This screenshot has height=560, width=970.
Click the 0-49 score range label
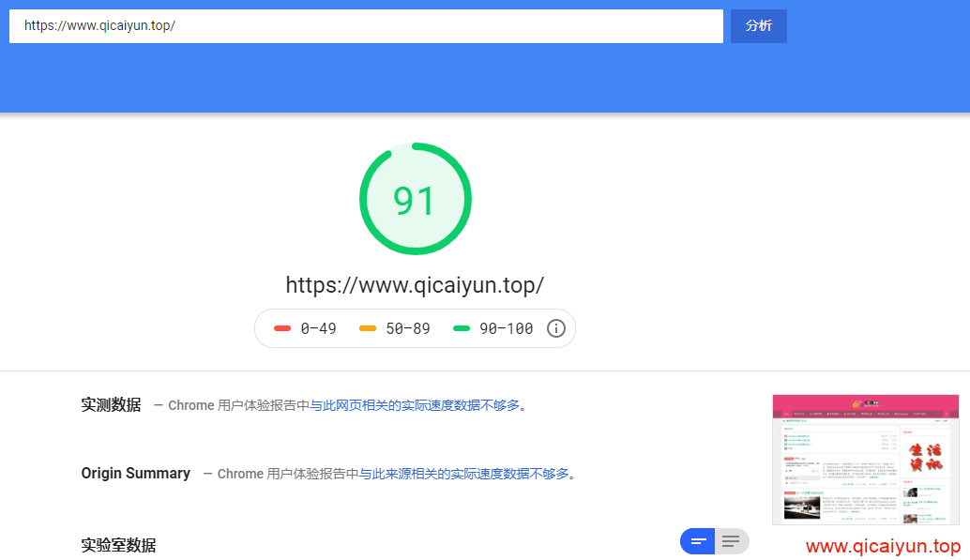click(319, 328)
